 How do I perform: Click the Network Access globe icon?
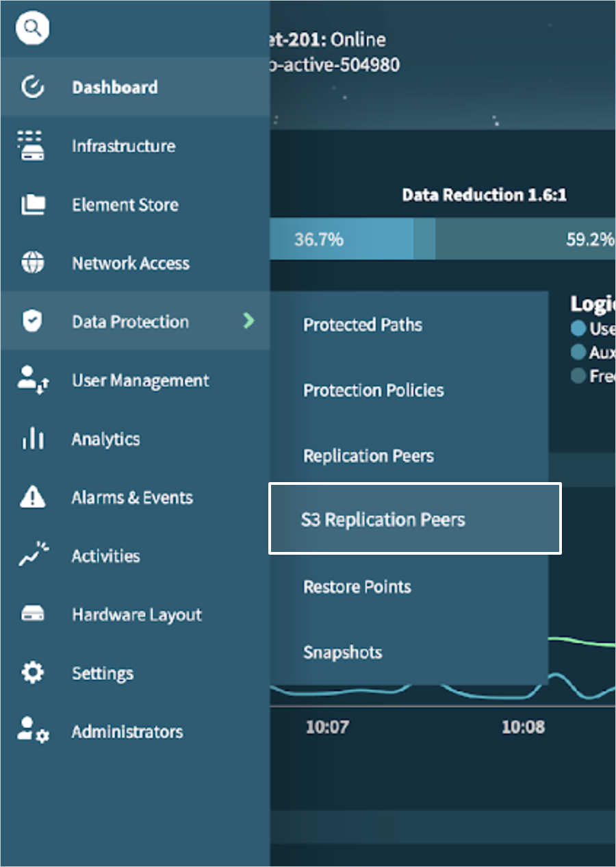[x=33, y=263]
